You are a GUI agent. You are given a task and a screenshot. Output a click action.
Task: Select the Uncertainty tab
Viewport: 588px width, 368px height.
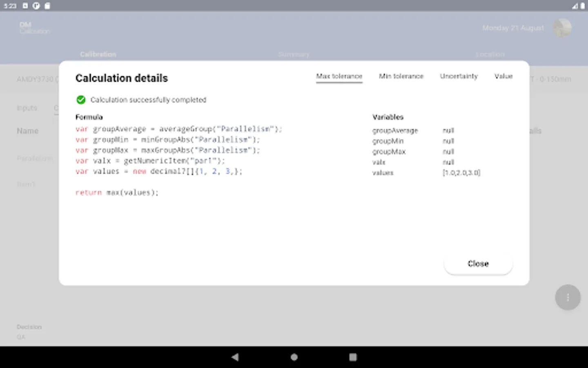click(459, 76)
